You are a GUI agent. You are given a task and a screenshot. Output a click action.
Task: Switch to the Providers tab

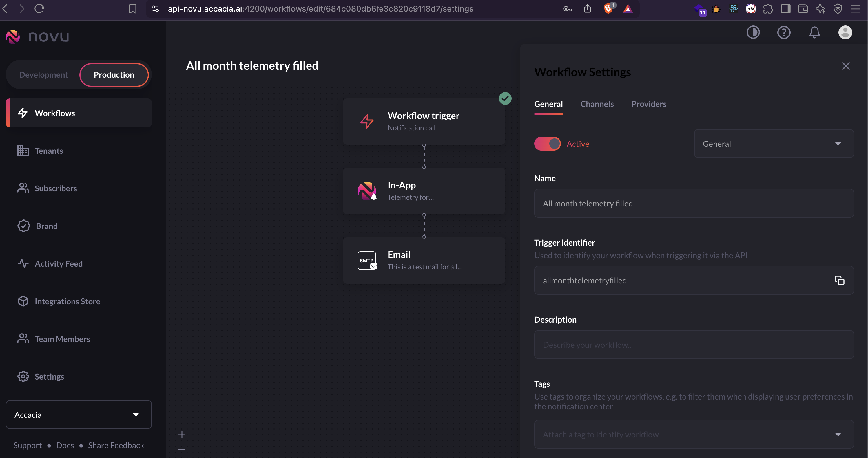coord(649,104)
